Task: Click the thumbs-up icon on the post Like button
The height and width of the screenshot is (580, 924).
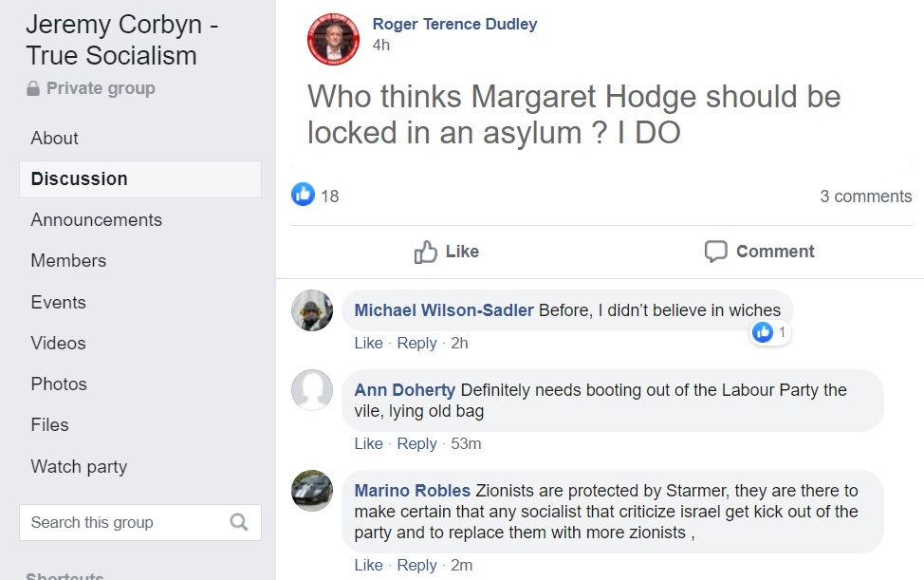Action: click(x=426, y=252)
